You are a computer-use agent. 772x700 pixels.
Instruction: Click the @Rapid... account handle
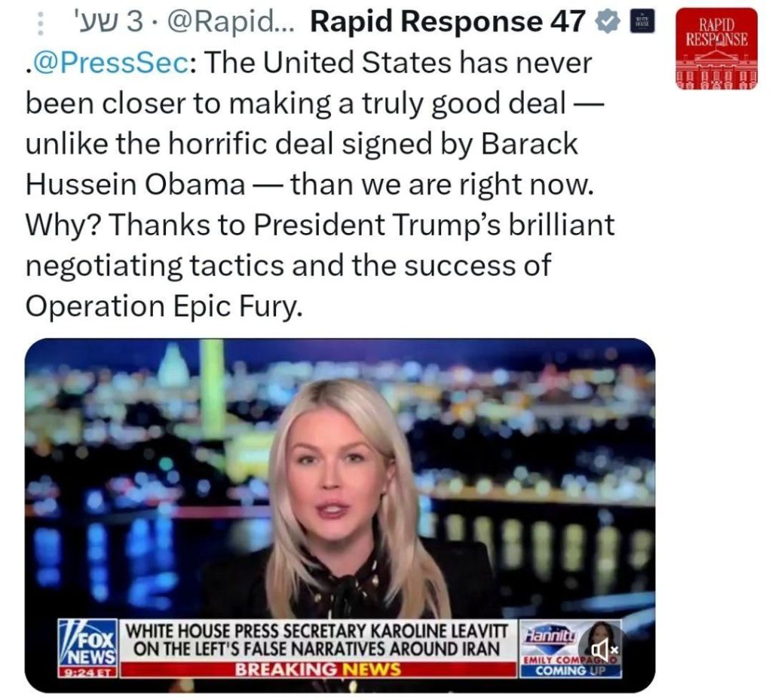point(231,22)
